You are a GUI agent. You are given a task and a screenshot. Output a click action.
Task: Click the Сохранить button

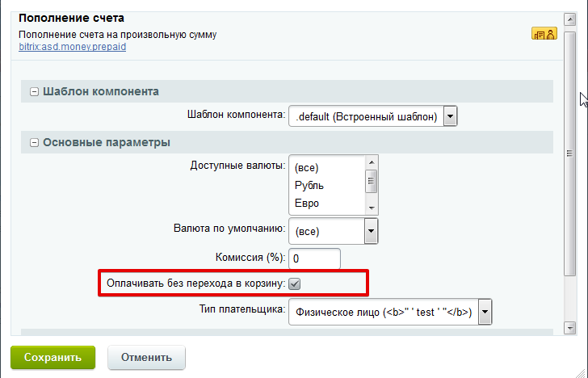[52, 357]
